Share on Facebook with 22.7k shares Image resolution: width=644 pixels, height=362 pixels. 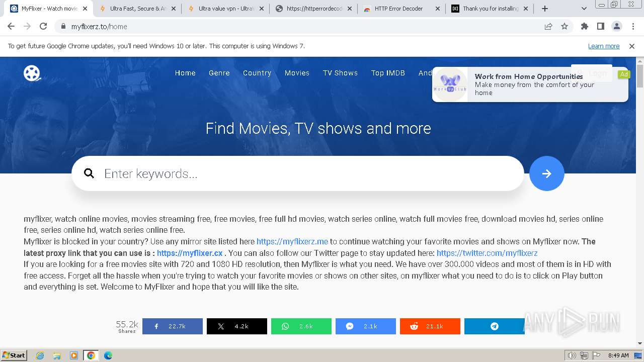(173, 326)
